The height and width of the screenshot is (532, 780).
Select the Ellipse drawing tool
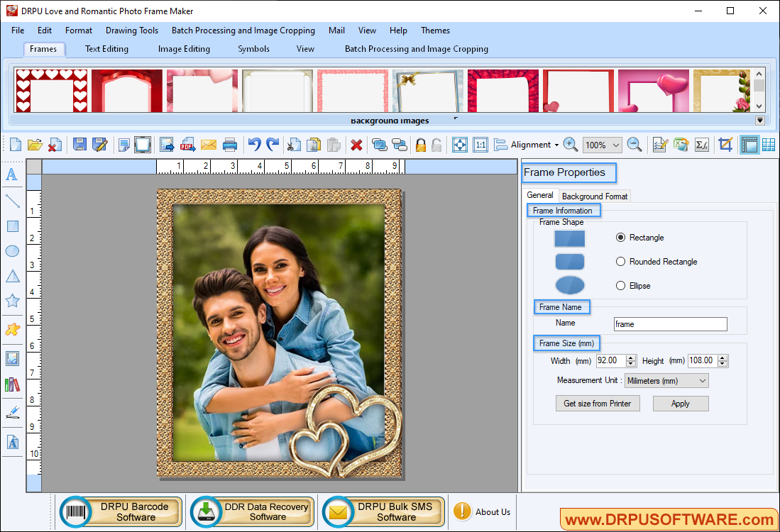tap(12, 251)
